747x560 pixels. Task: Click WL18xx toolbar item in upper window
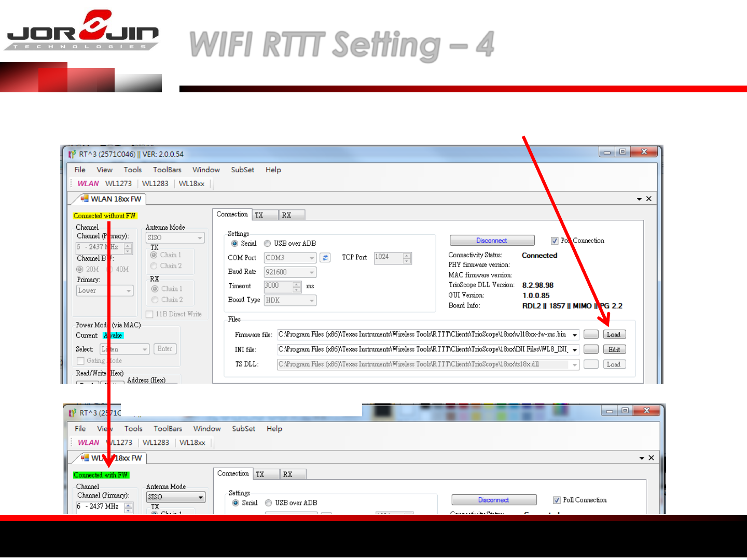click(191, 184)
